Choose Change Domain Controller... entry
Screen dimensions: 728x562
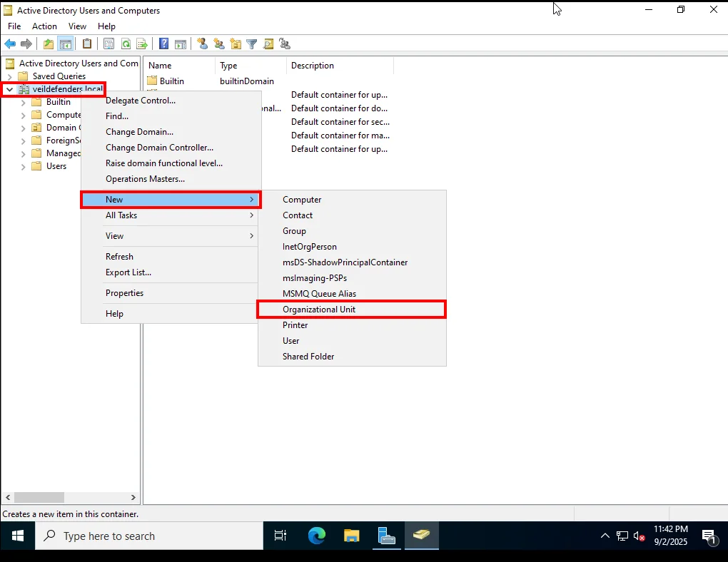coord(171,148)
